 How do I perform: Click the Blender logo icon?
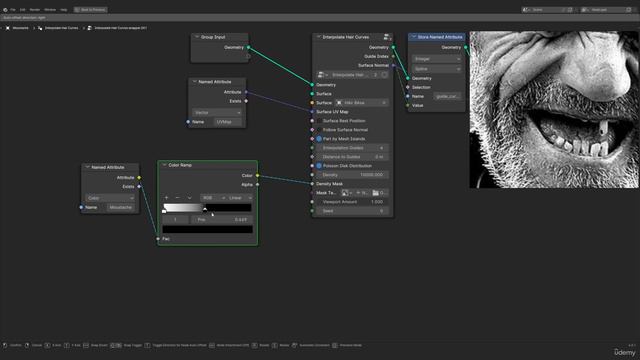[x=5, y=10]
